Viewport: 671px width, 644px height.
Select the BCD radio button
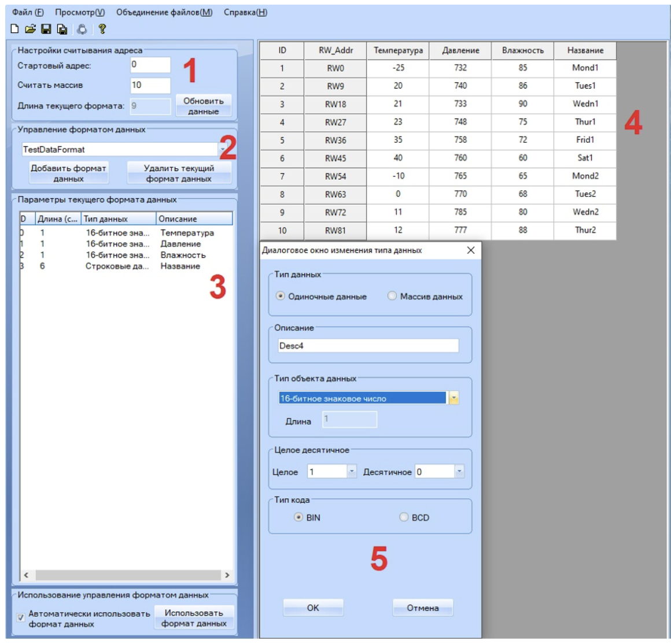click(x=404, y=517)
